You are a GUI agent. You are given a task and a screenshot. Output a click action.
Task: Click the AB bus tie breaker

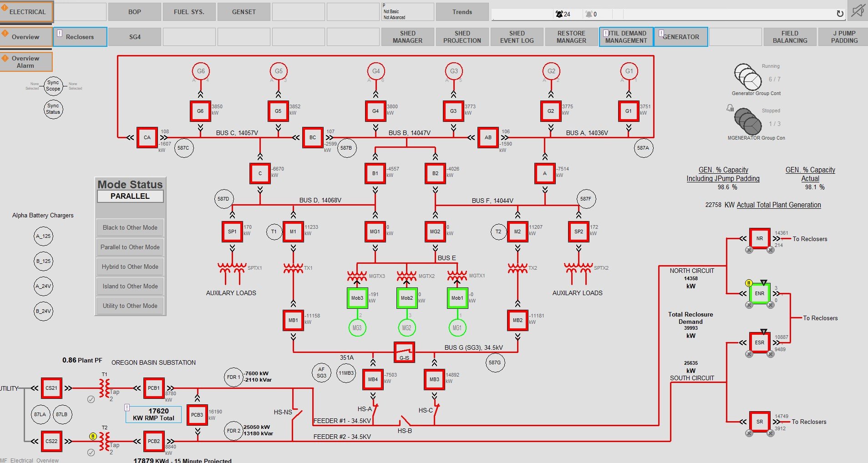click(488, 137)
